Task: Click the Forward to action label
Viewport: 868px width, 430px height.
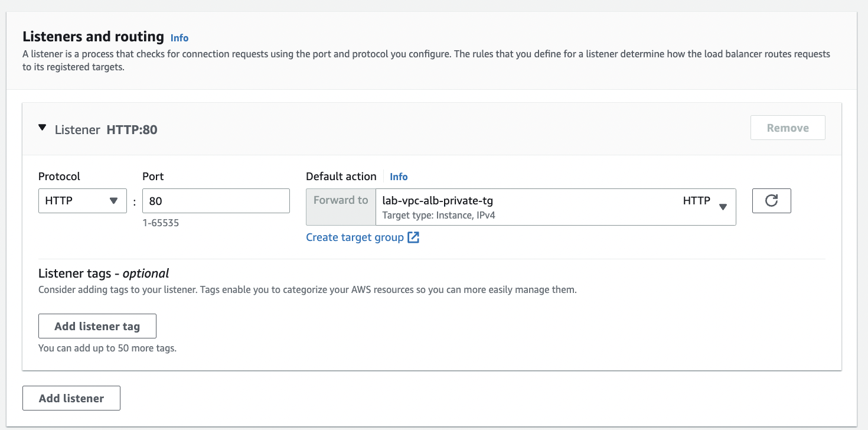Action: click(341, 200)
